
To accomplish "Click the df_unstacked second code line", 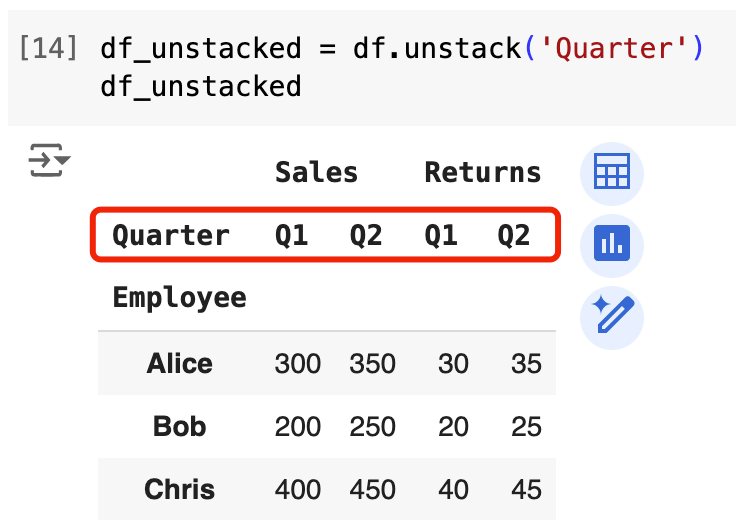I will (x=200, y=86).
